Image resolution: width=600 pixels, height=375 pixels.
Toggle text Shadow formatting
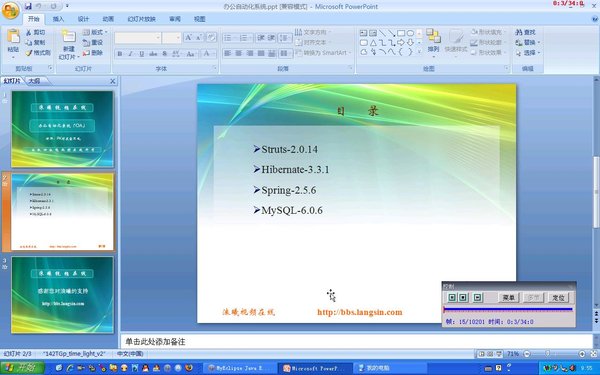point(165,54)
